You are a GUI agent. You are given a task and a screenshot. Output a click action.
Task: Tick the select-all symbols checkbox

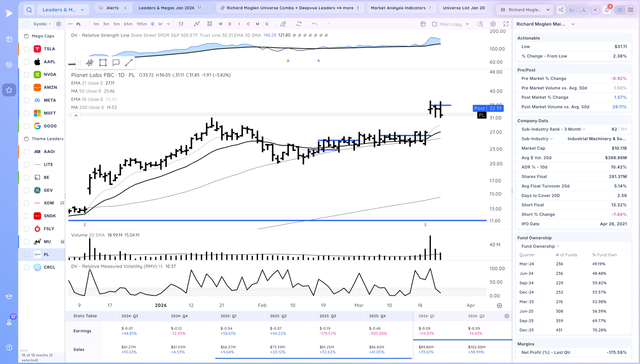tap(26, 24)
